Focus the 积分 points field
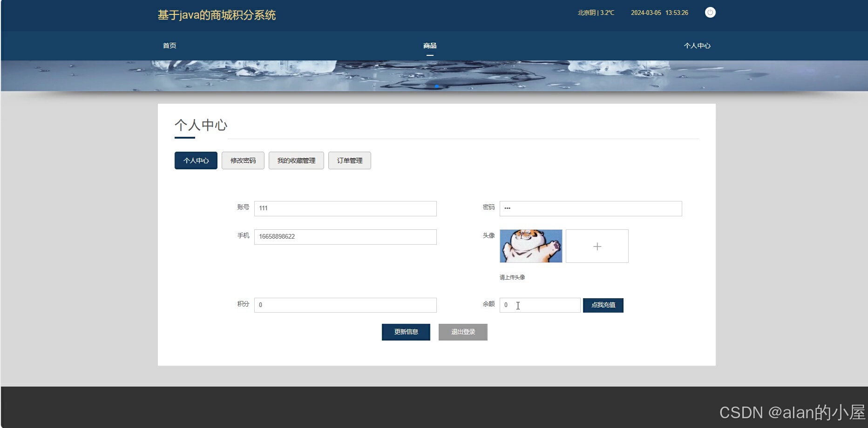Viewport: 868px width, 428px height. coord(346,305)
